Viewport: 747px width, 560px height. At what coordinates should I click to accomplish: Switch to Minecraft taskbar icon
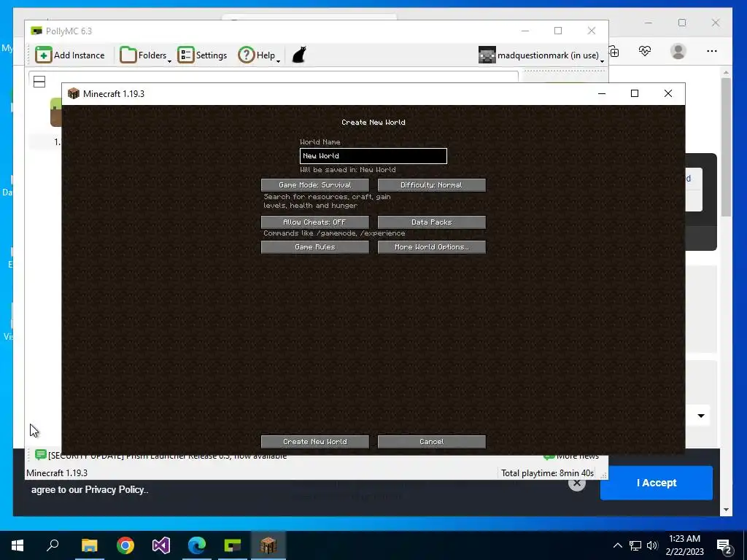pos(268,545)
